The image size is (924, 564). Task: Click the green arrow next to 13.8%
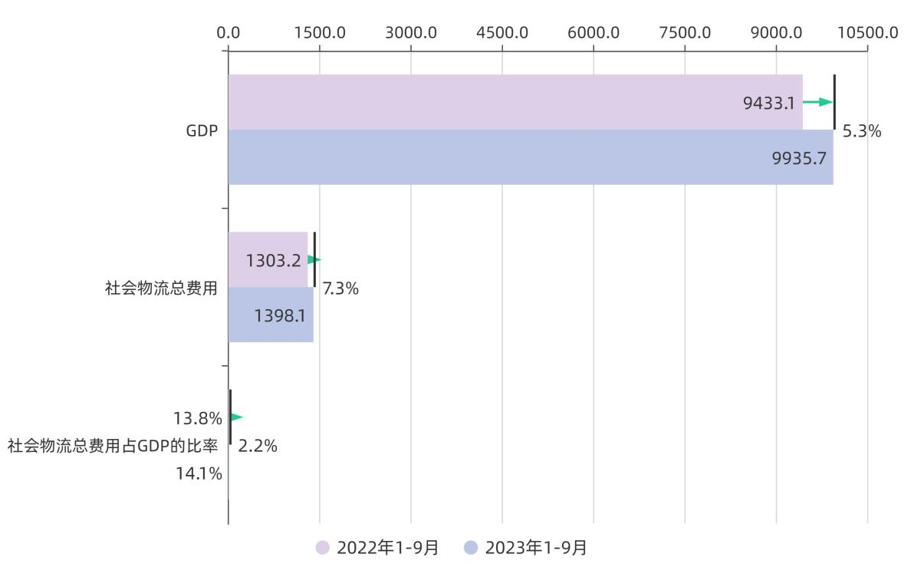coord(236,417)
